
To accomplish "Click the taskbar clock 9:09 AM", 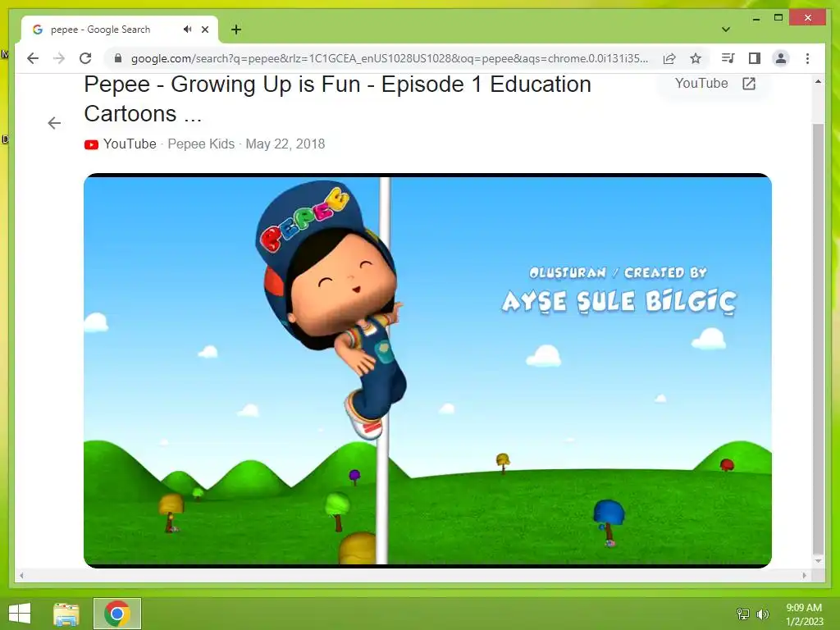I will pyautogui.click(x=804, y=608).
